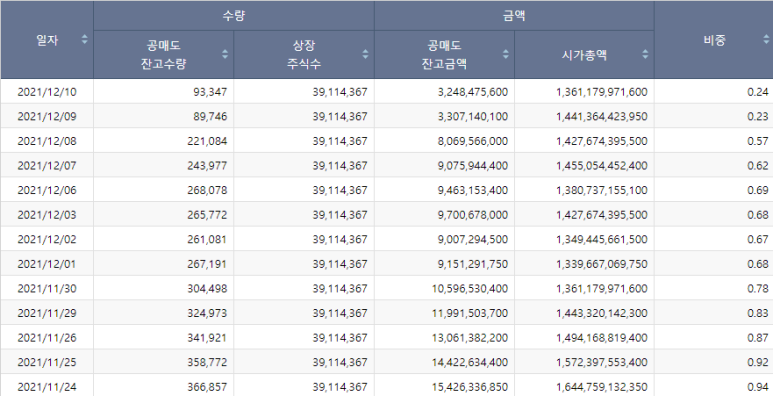
Task: Sort by 비중 column arrows
Action: point(766,39)
